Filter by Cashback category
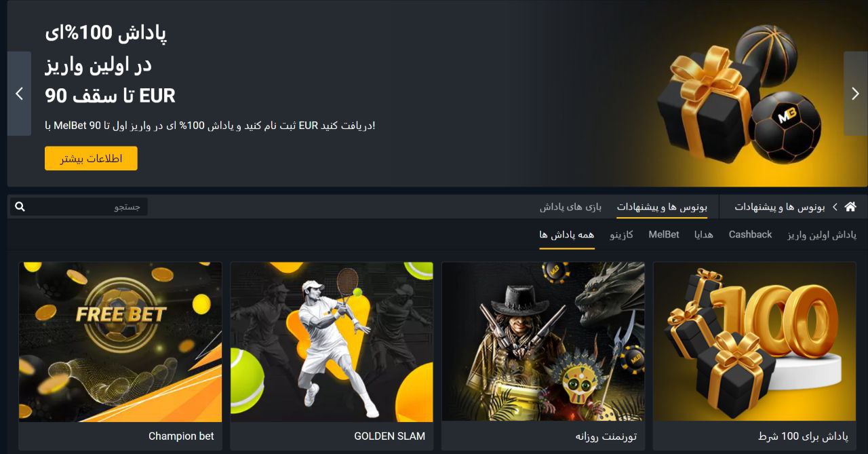This screenshot has width=868, height=454. click(x=750, y=234)
